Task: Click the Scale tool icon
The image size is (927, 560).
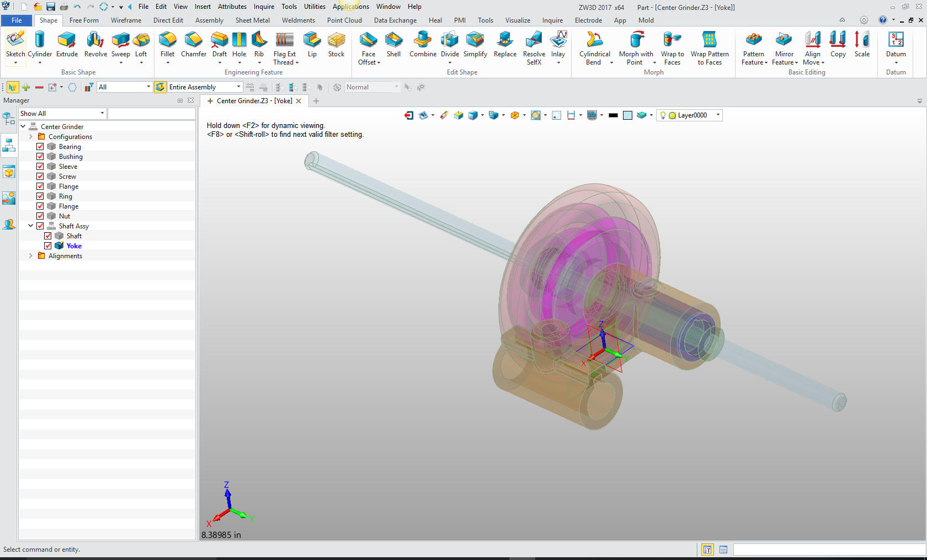Action: [x=862, y=45]
